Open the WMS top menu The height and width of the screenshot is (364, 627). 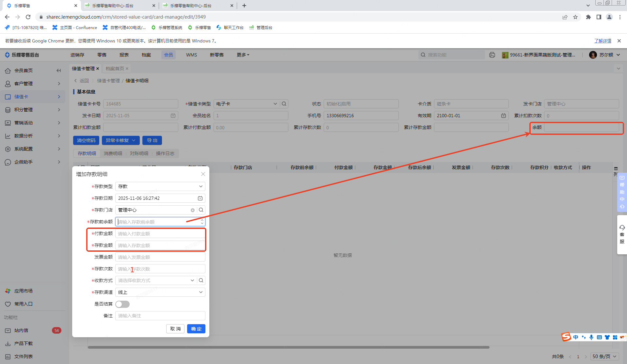click(x=191, y=55)
